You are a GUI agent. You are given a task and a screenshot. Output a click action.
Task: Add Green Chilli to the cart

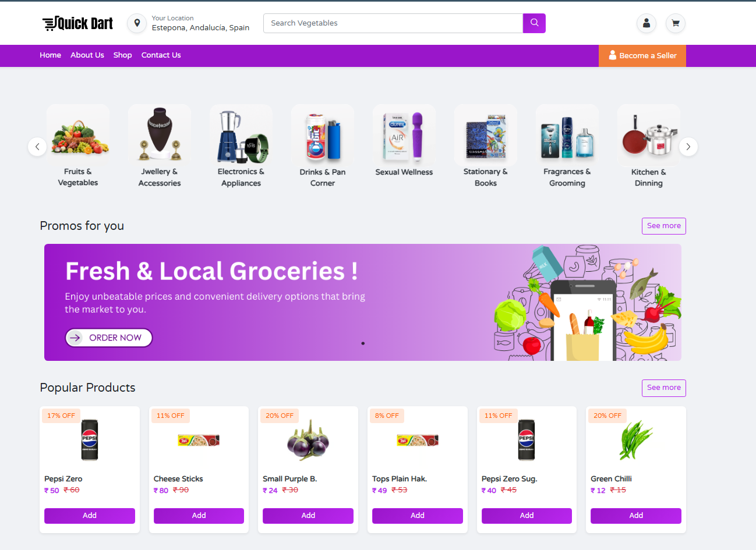point(636,516)
